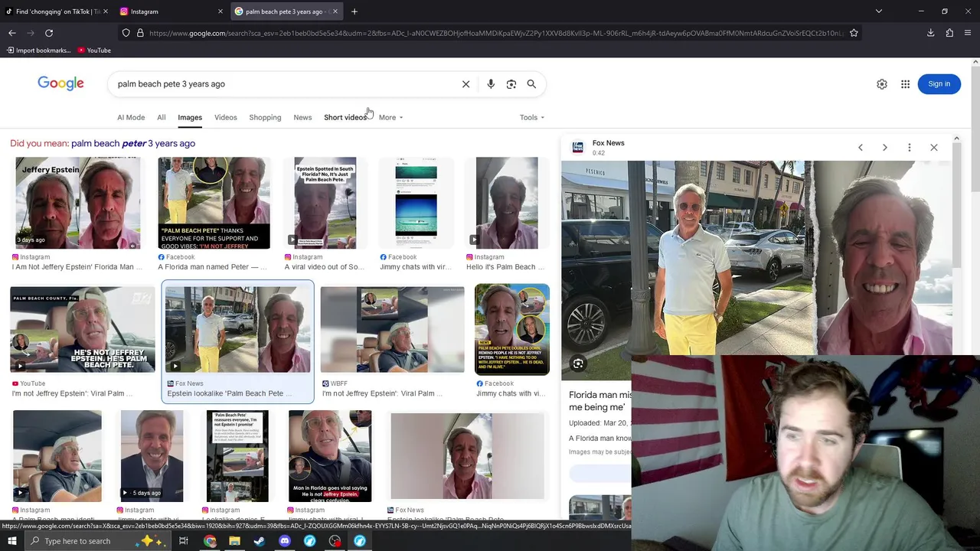980x551 pixels.
Task: Expand the Tools dropdown
Action: click(532, 117)
